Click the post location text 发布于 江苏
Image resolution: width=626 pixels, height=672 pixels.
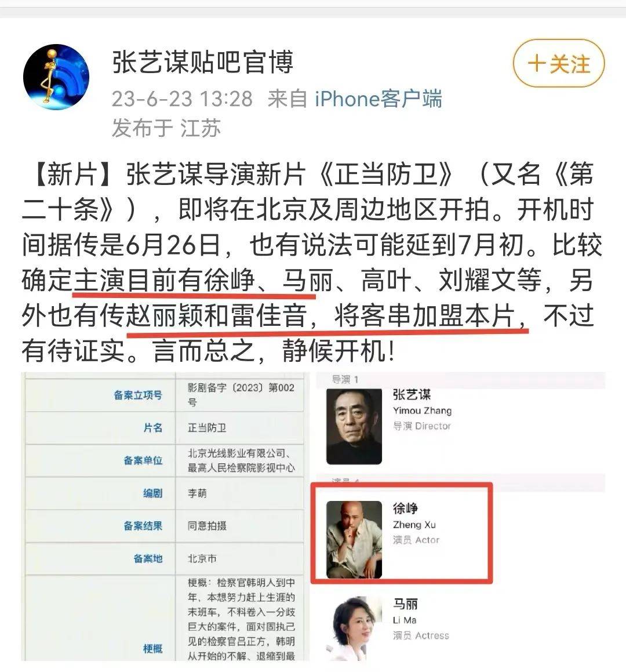166,128
